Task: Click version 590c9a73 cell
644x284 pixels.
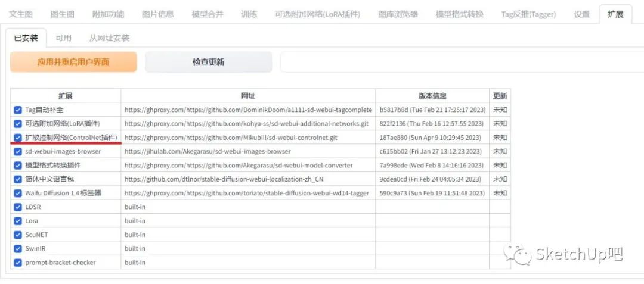Action: point(431,193)
